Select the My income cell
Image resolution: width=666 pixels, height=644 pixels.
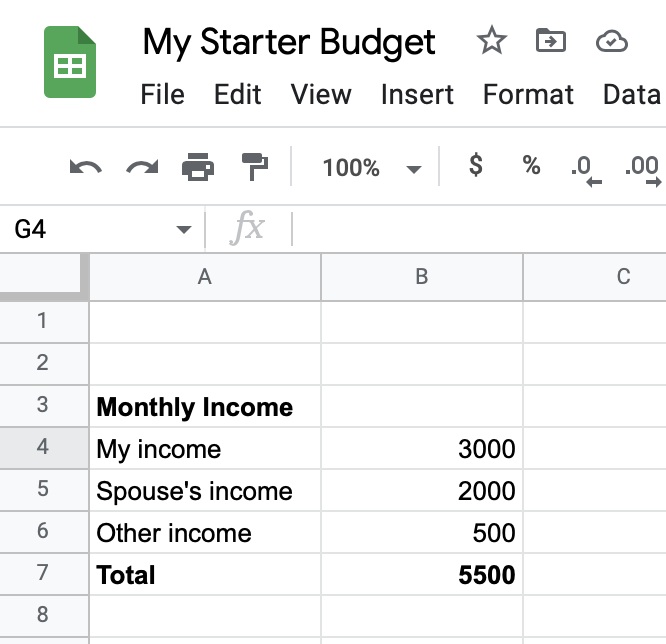point(205,448)
